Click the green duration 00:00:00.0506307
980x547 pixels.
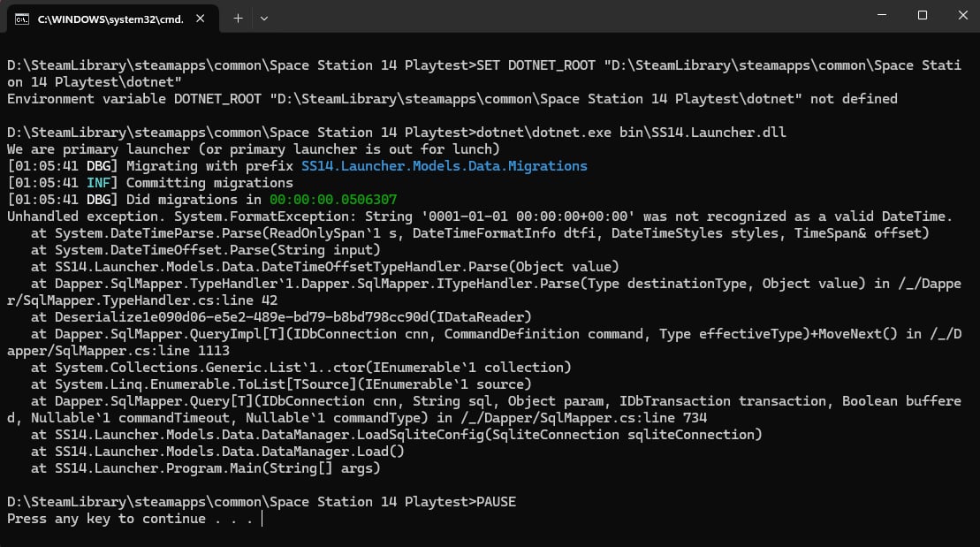333,200
